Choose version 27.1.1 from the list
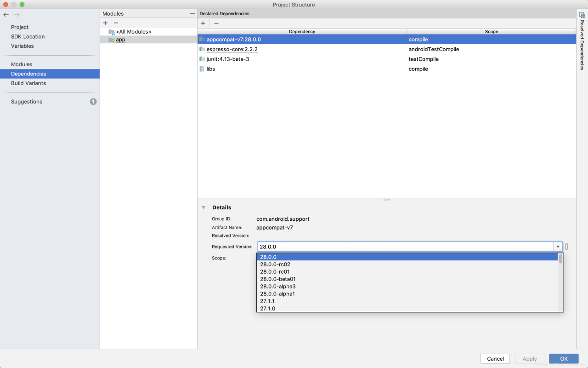The width and height of the screenshot is (588, 368). click(x=407, y=301)
